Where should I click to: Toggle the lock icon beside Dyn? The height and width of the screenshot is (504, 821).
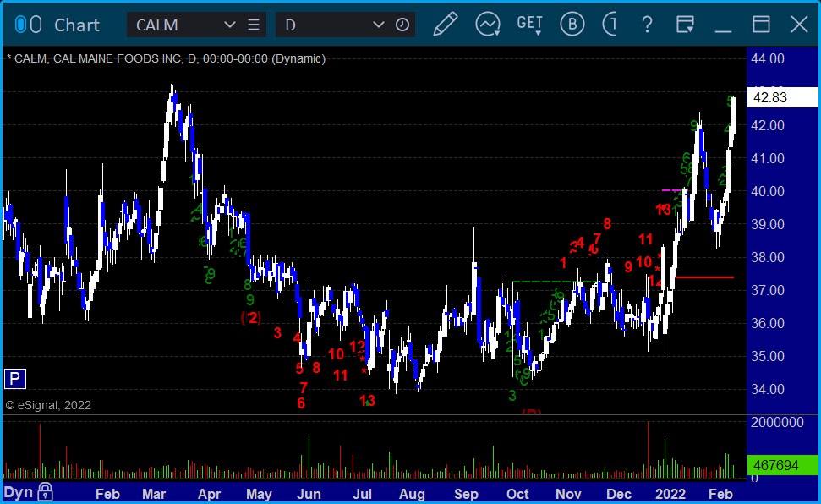click(x=45, y=492)
